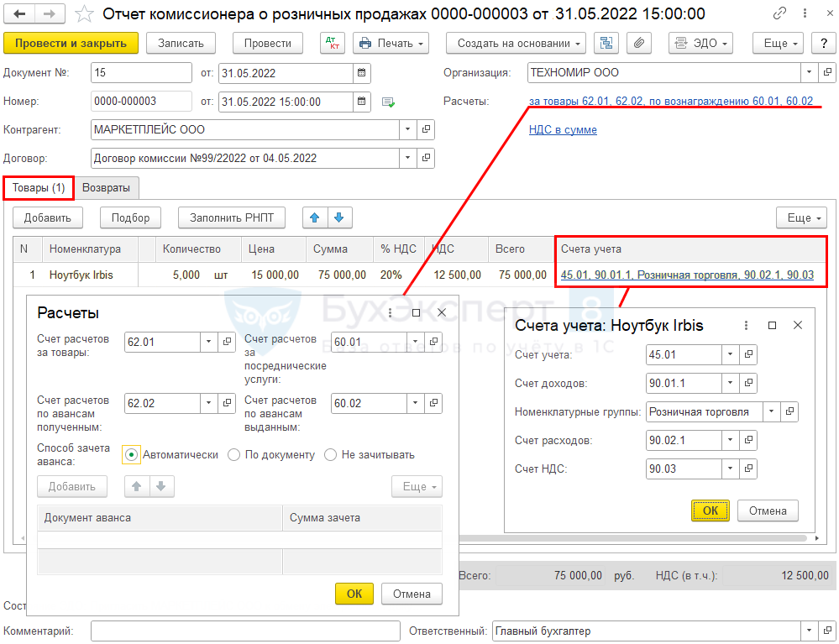
Task: Open account 62.02 card in Расчеты
Action: [227, 403]
